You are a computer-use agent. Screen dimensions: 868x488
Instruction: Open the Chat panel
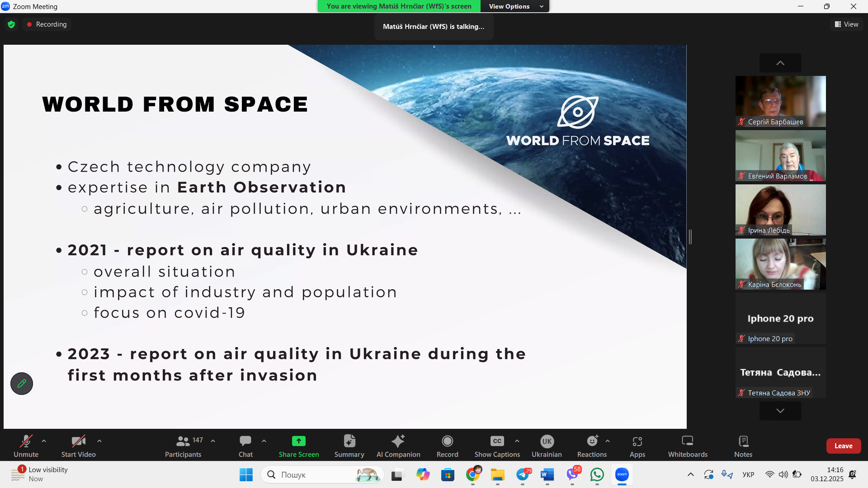pyautogui.click(x=245, y=446)
